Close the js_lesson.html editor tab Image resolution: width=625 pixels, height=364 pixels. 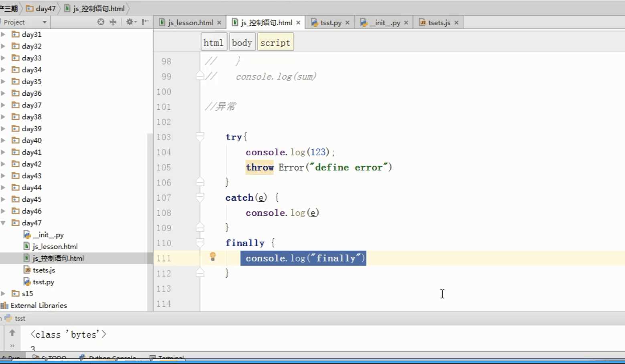click(x=219, y=23)
